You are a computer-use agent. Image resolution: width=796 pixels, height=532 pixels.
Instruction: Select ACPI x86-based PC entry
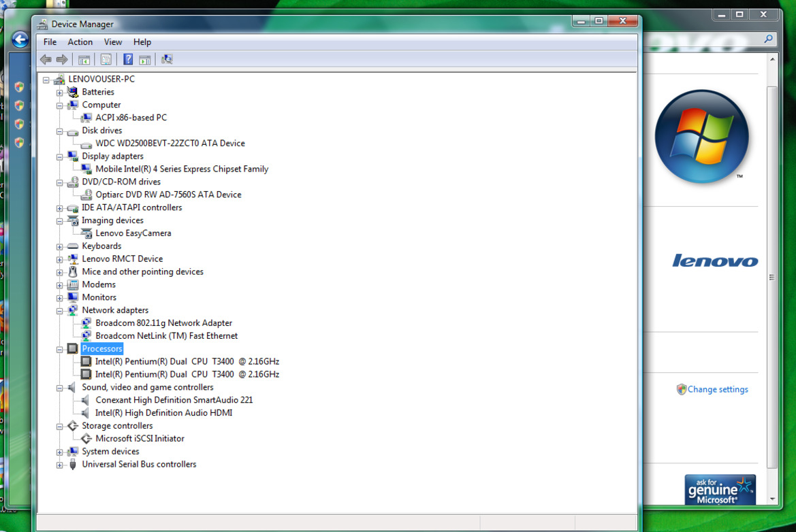click(131, 118)
